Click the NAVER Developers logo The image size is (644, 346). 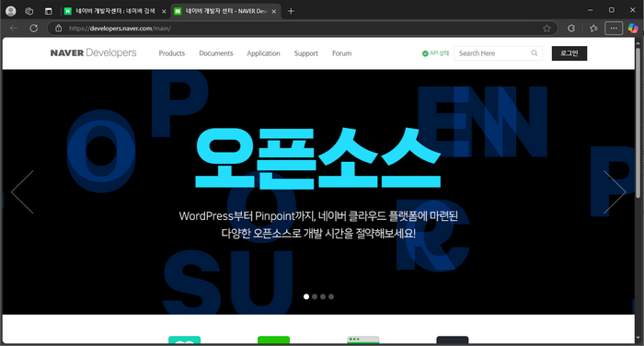93,53
